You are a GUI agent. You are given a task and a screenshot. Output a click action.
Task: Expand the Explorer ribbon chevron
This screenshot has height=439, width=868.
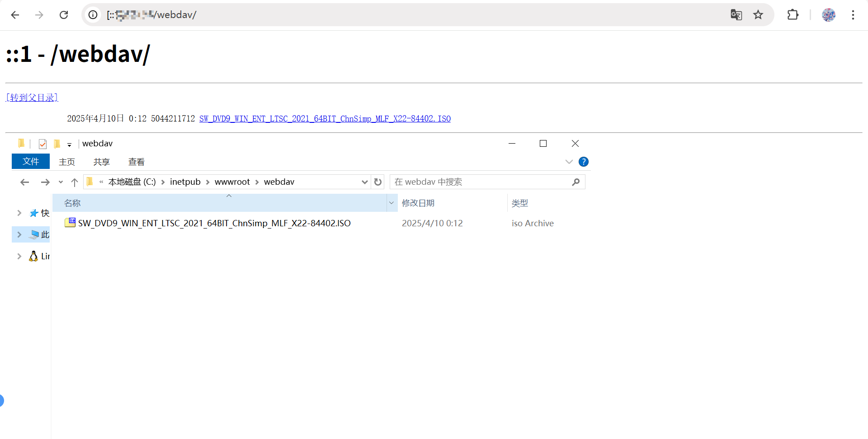(569, 162)
